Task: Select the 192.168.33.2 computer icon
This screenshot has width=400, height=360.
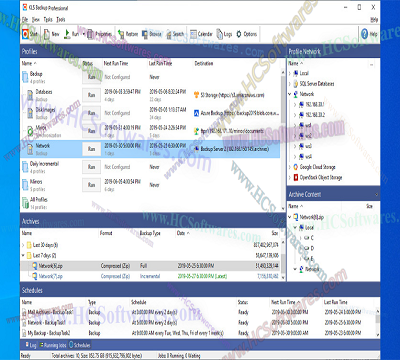Action: pos(301,115)
